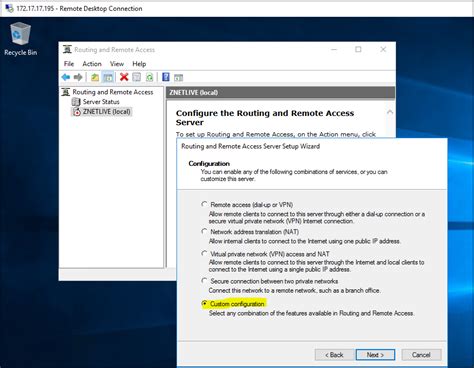The height and width of the screenshot is (368, 474).
Task: Click the Forward arrow toolbar icon
Action: pyautogui.click(x=78, y=77)
